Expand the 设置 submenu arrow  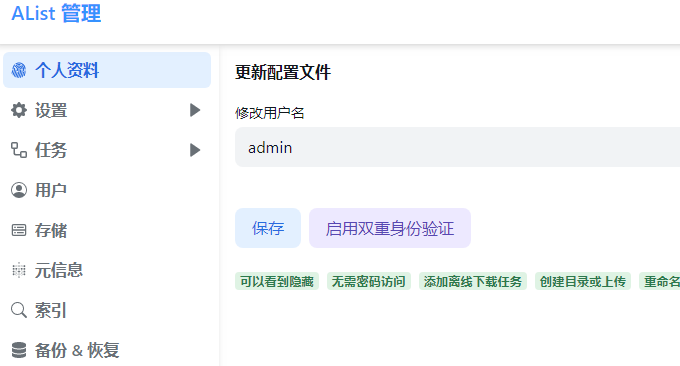coord(195,110)
